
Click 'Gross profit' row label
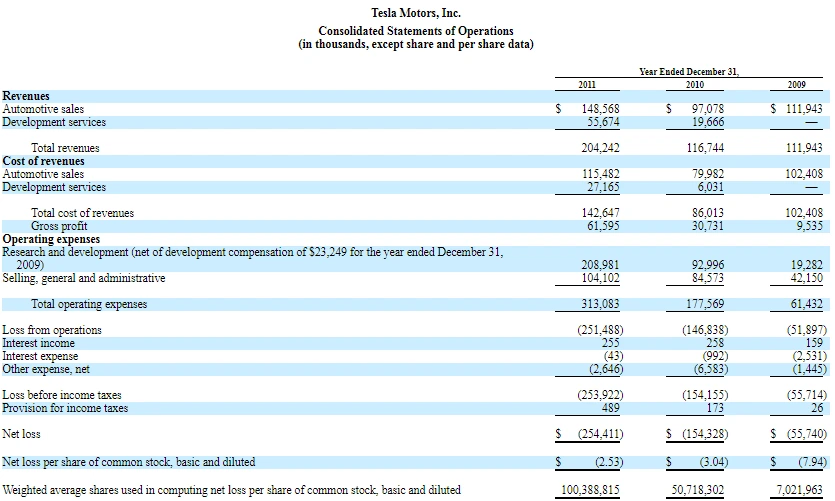tap(59, 226)
